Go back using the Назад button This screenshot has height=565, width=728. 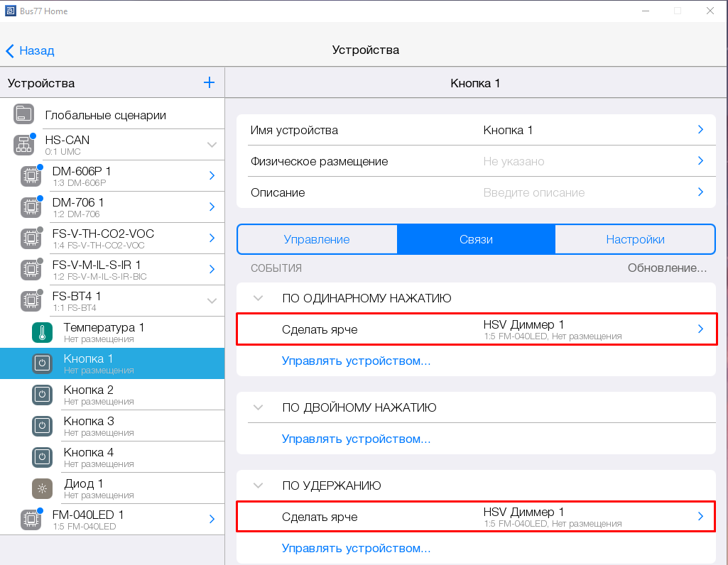click(30, 50)
